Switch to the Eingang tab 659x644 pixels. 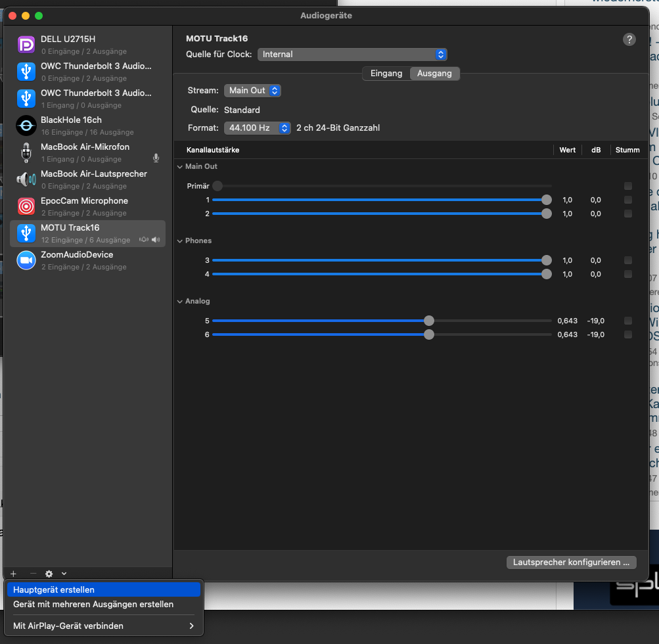pyautogui.click(x=386, y=74)
